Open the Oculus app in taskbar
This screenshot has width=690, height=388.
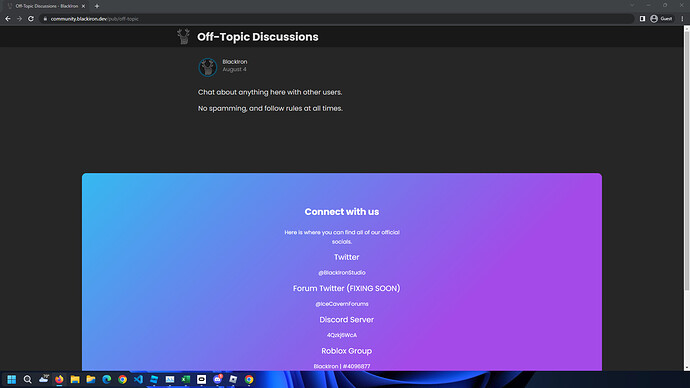point(202,379)
